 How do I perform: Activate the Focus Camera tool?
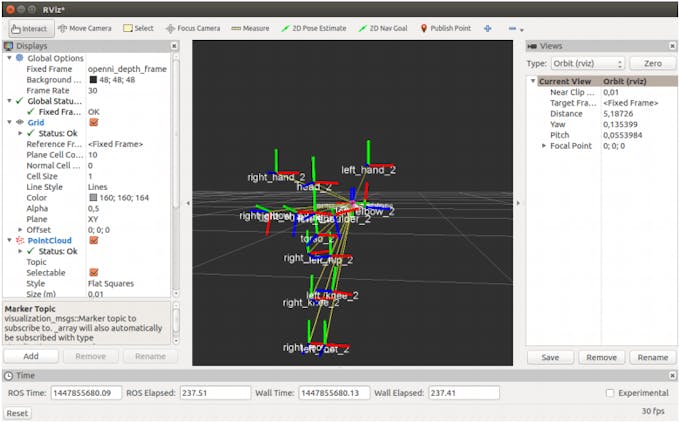(x=193, y=28)
